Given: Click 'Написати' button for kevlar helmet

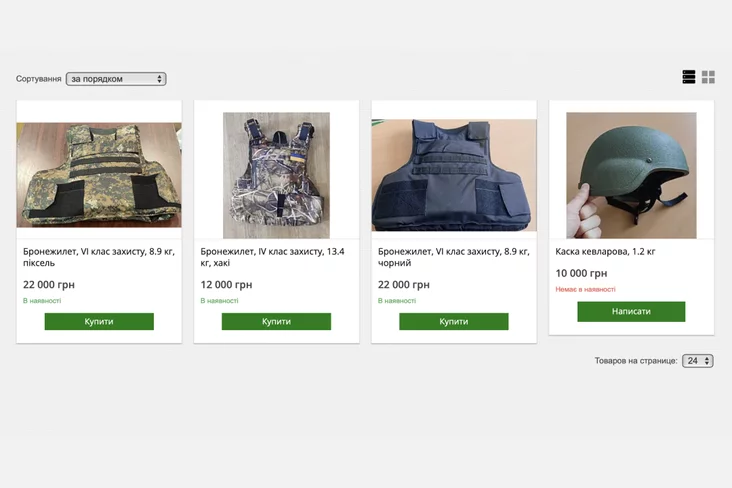Looking at the screenshot, I should [x=631, y=311].
